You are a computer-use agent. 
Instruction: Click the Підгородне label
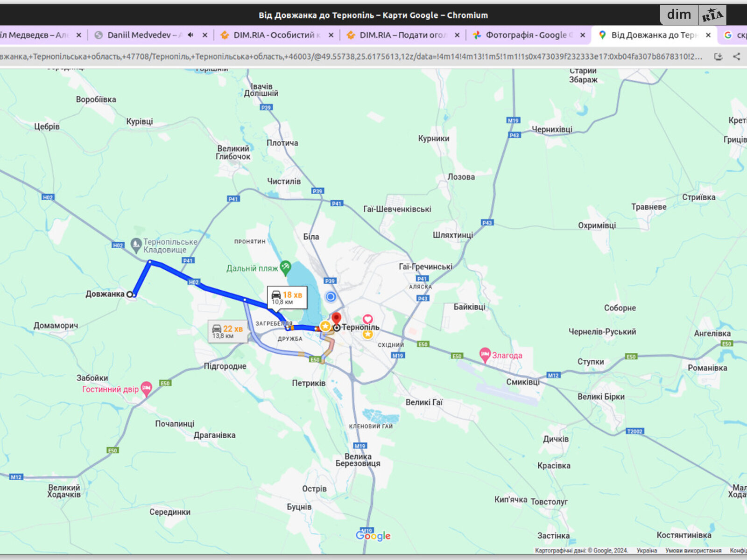225,366
